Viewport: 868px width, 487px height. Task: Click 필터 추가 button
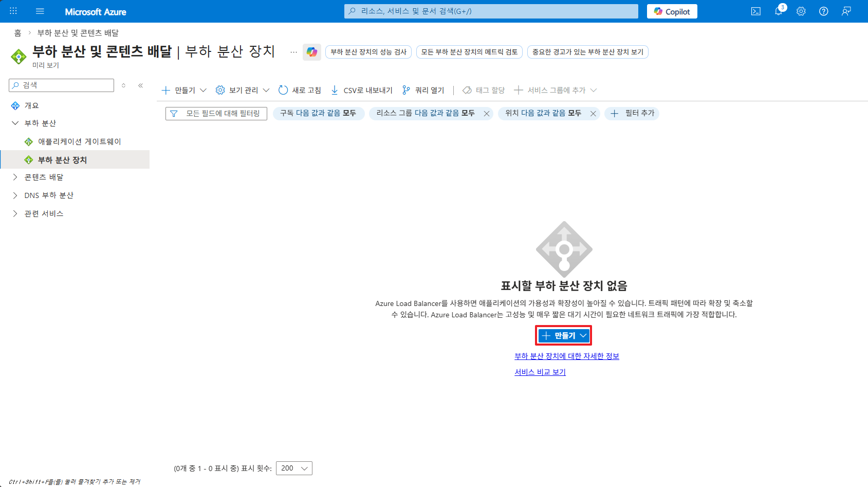point(632,113)
